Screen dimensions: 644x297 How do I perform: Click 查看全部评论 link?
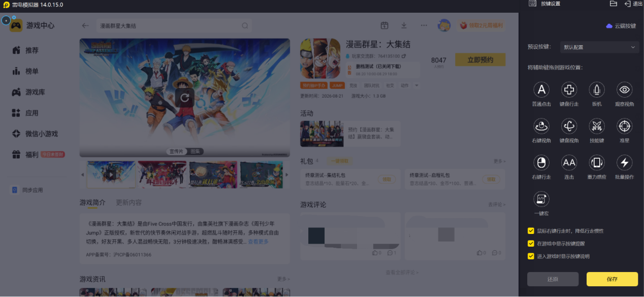(x=402, y=273)
